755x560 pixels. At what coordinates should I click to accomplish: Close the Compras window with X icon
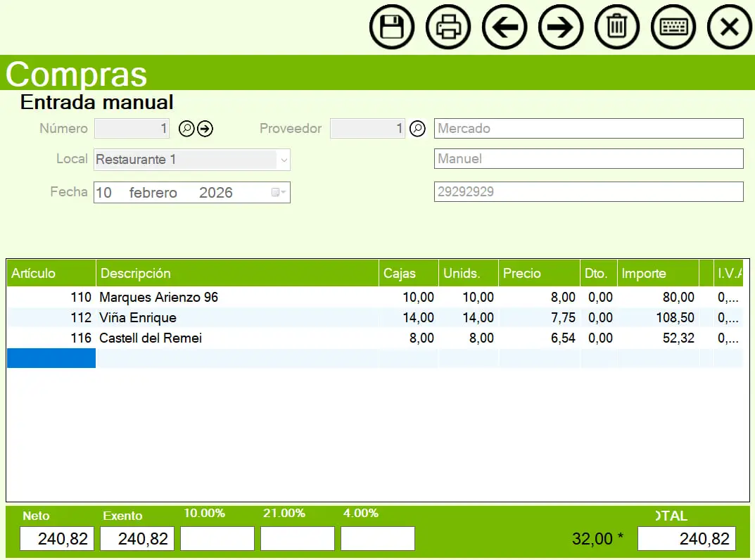tap(730, 27)
